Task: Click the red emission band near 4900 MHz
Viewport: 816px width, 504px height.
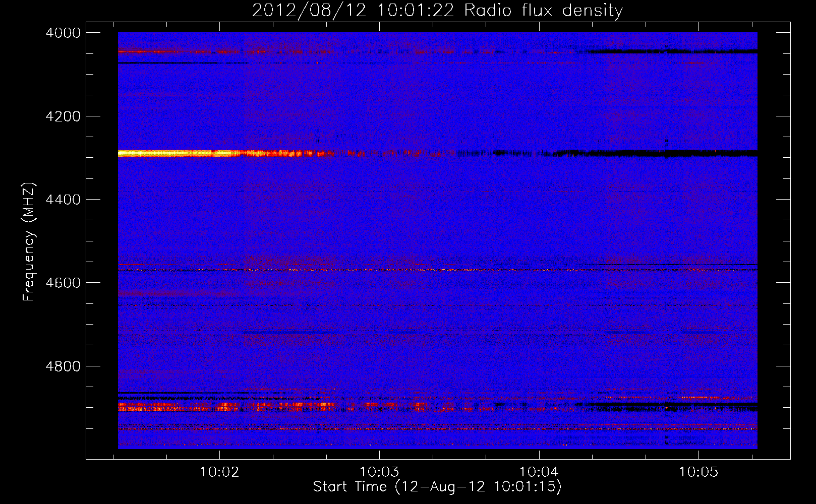Action: [227, 406]
